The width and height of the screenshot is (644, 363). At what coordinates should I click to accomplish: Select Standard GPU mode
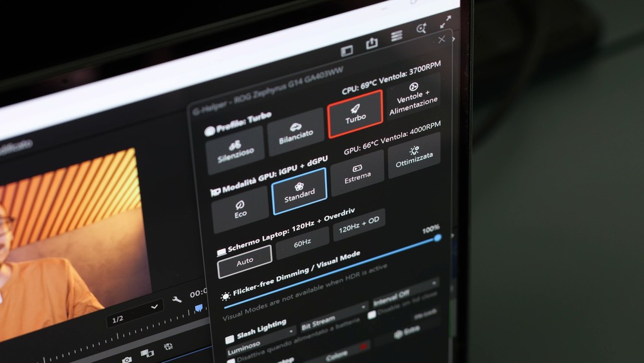pos(299,190)
